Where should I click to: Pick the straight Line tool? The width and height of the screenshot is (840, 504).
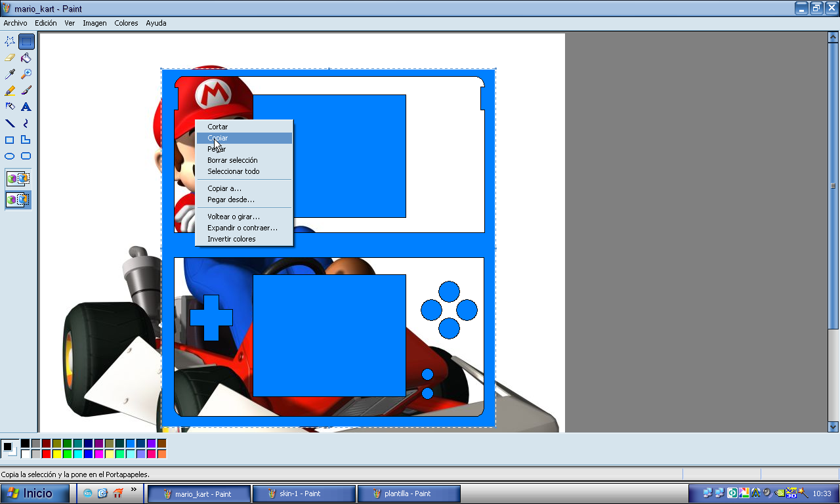tap(10, 123)
